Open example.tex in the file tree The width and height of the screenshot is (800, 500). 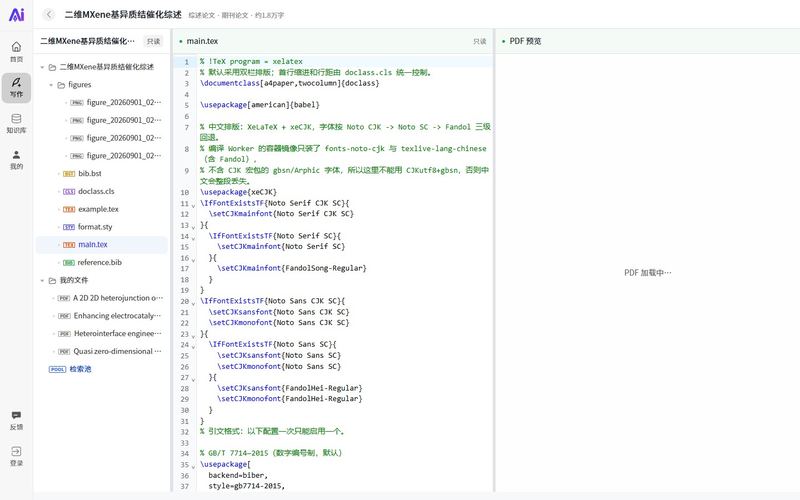coord(98,209)
